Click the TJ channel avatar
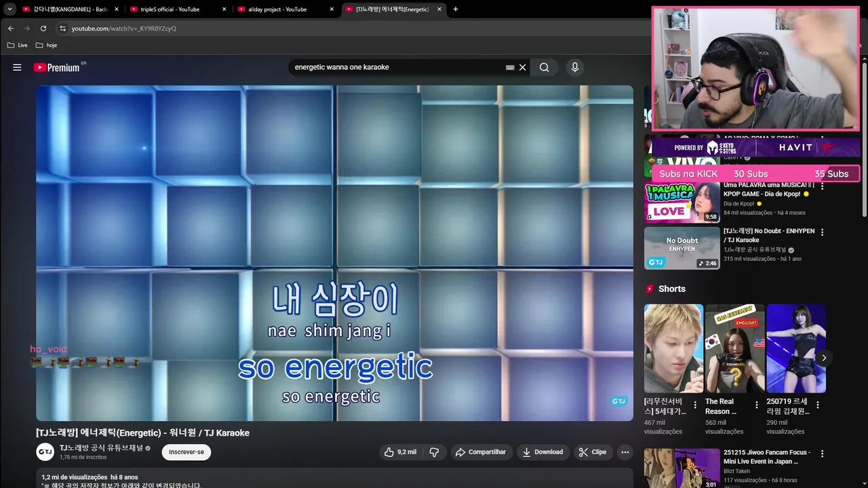This screenshot has width=868, height=488. click(45, 452)
